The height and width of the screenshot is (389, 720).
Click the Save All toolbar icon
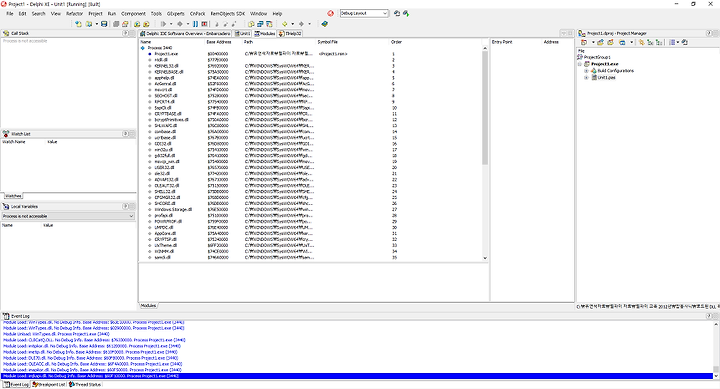(116, 24)
